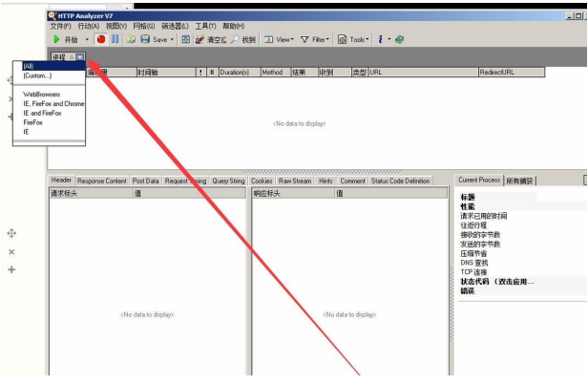Switch to the Response Content tab
This screenshot has height=385, width=588.
point(101,181)
